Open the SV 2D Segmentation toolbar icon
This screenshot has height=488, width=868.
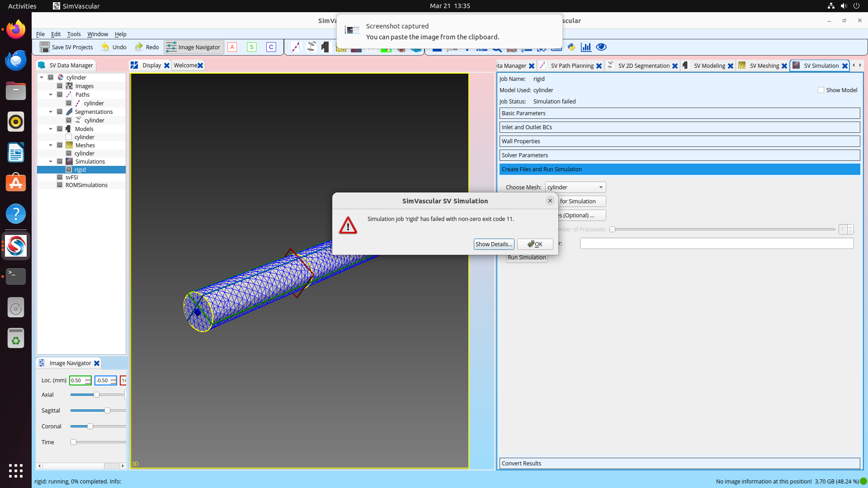pos(311,47)
